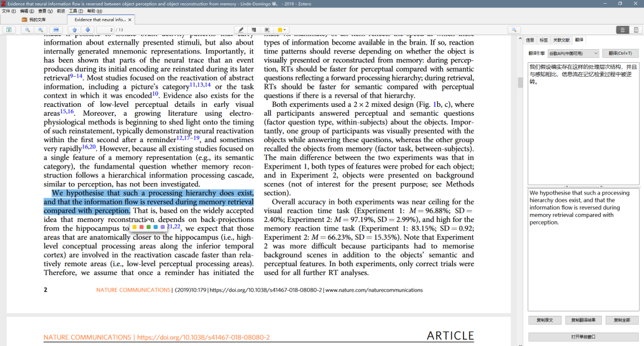Select the area selection annotation tool

pos(267,30)
